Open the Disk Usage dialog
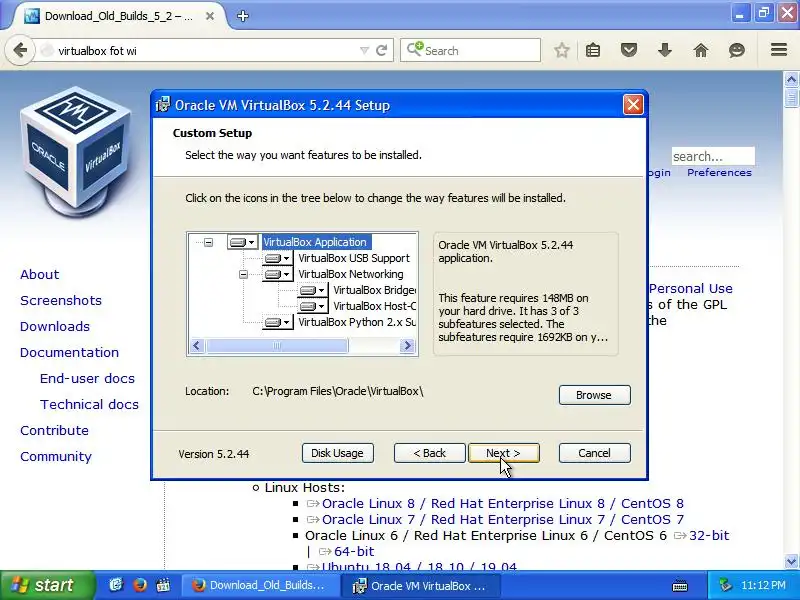 click(337, 453)
